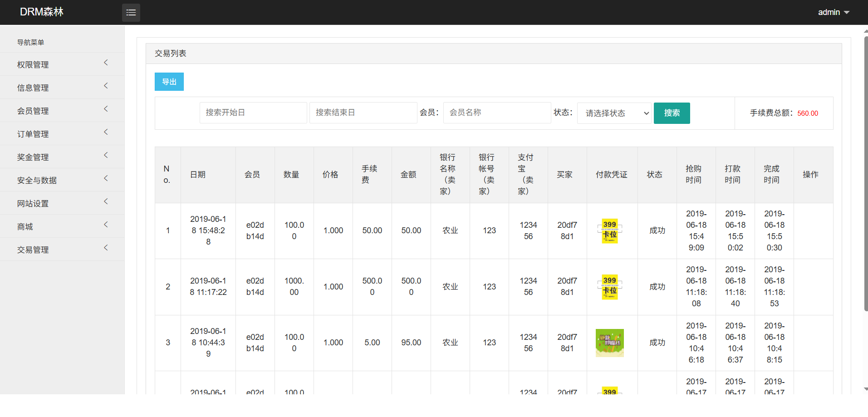Click the DRM森林 logo title
The width and height of the screenshot is (868, 417).
(42, 12)
